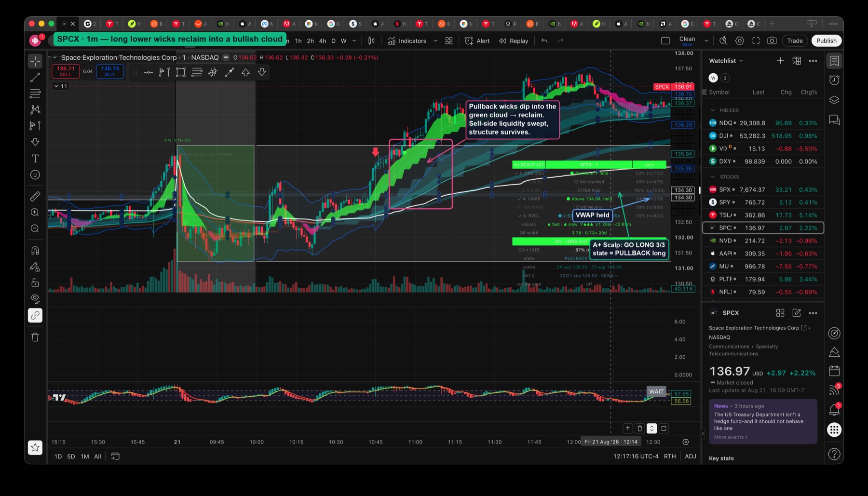Screen dimensions: 868x496
Task: Open the emoji sticker tool
Action: 35,175
